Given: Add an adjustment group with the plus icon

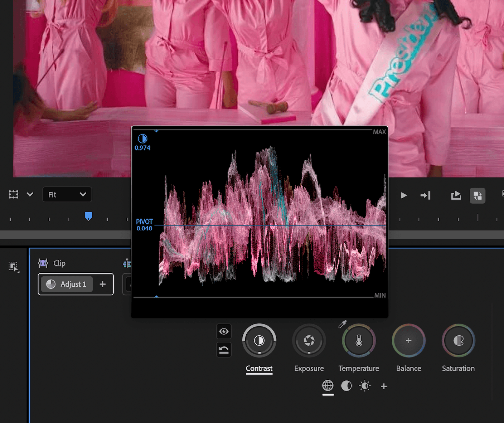Looking at the screenshot, I should (384, 386).
